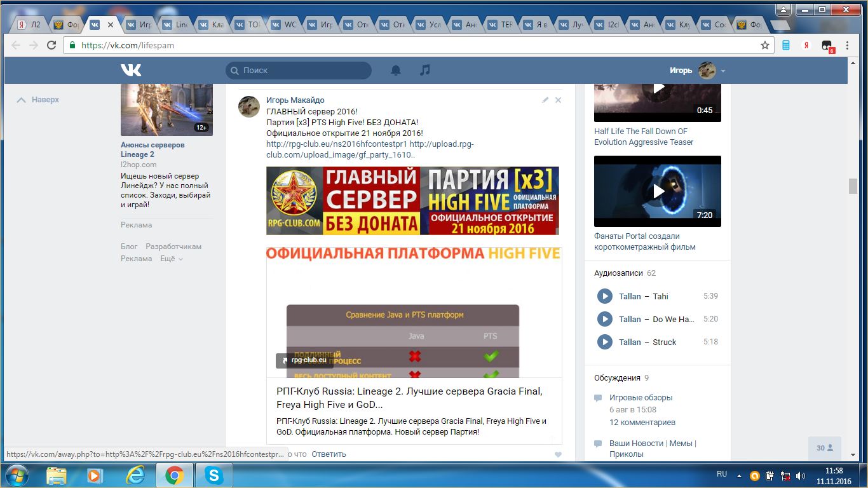This screenshot has height=488, width=868.
Task: Open Ваши Новости | Мемы discussion
Action: pyautogui.click(x=653, y=449)
